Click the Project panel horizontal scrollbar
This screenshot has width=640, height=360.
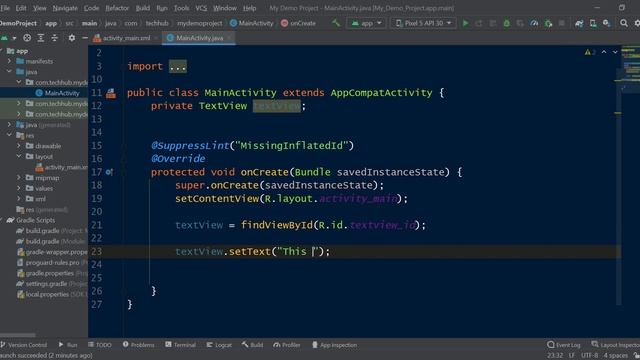[x=18, y=335]
